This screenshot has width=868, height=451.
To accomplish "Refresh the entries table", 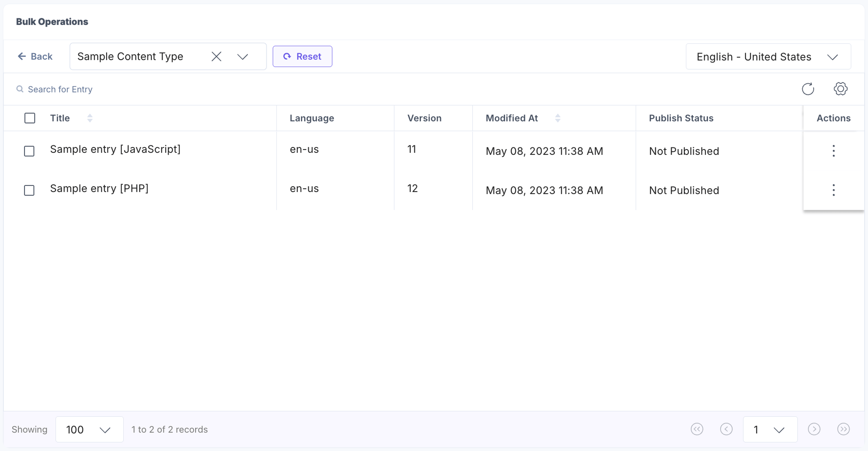I will click(808, 89).
